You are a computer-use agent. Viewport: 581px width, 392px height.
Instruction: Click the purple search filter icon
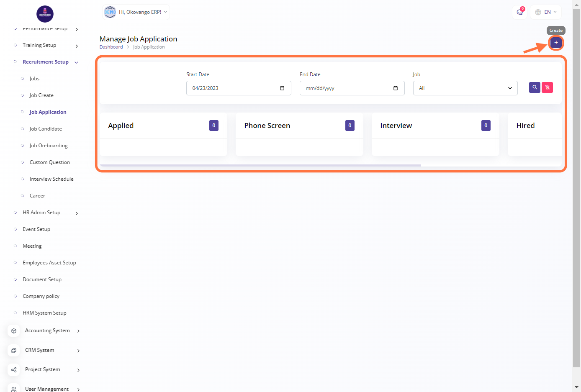point(535,87)
